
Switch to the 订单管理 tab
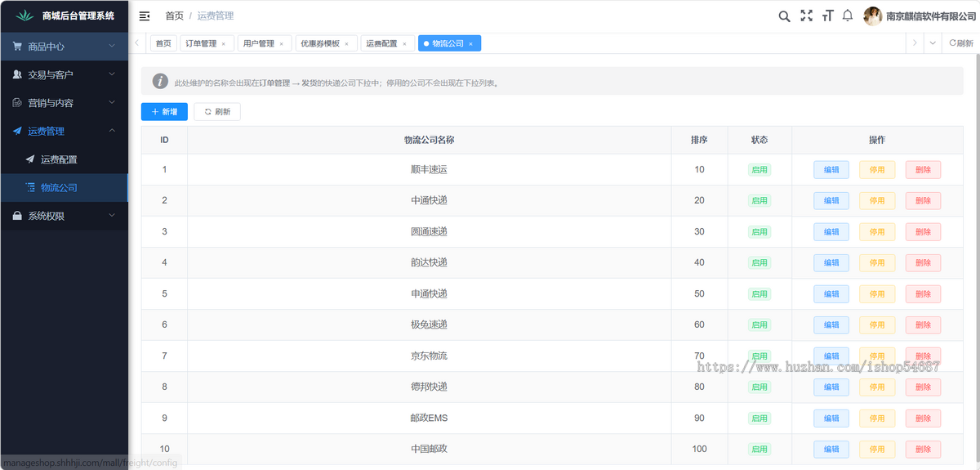[201, 43]
